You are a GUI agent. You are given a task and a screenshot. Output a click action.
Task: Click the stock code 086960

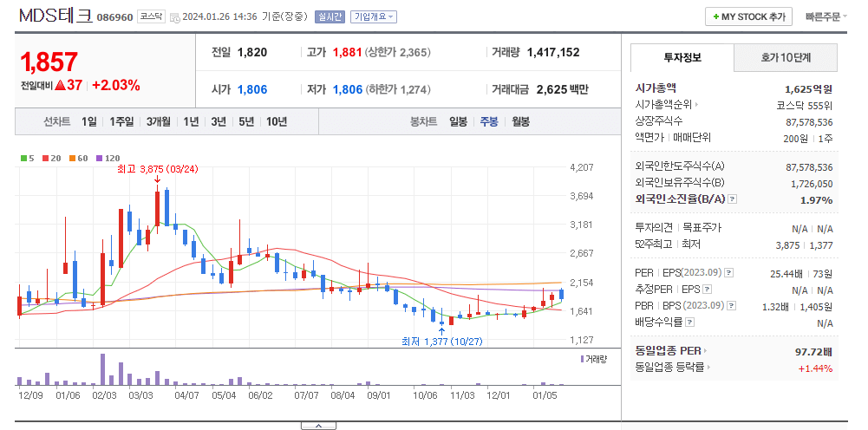tap(114, 17)
